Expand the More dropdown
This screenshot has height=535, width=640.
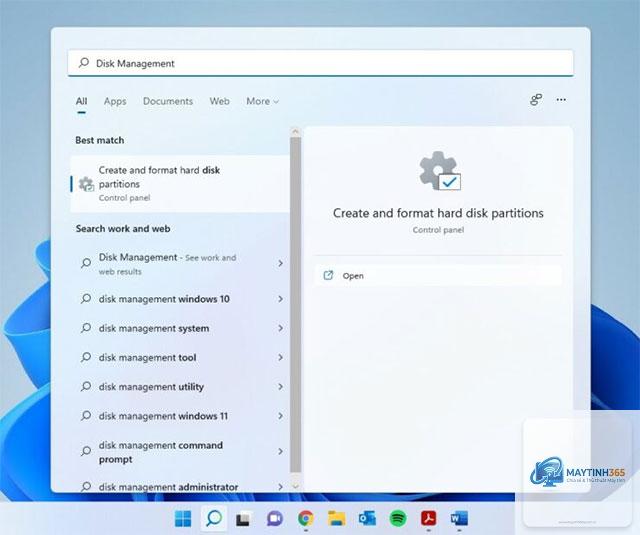(x=262, y=101)
